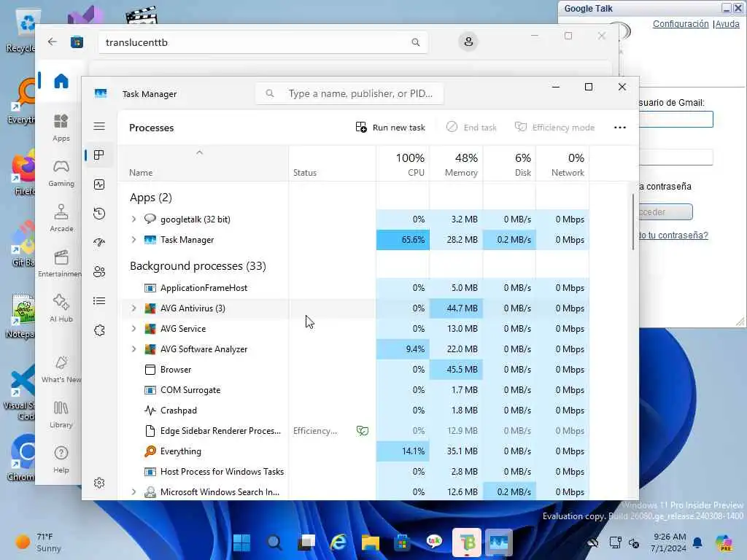Go to Home in Microsoft Store sidebar
Viewport: 747px width, 560px height.
point(61,82)
